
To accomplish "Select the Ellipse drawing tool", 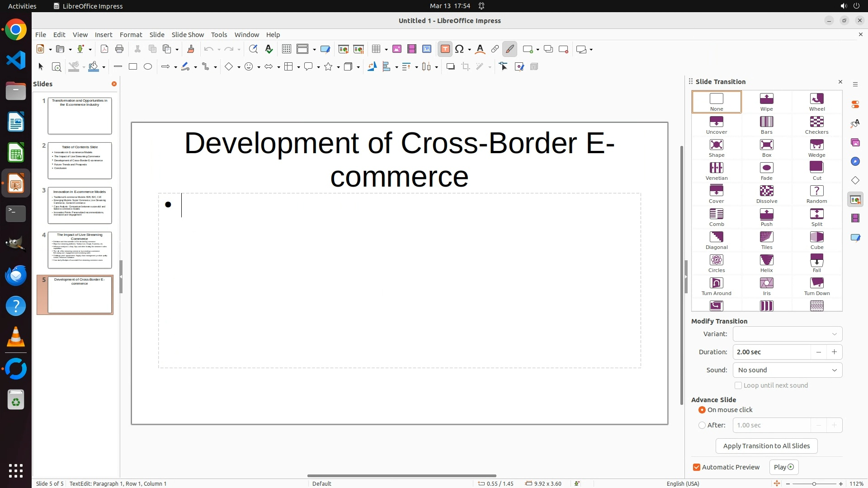I will [x=148, y=67].
